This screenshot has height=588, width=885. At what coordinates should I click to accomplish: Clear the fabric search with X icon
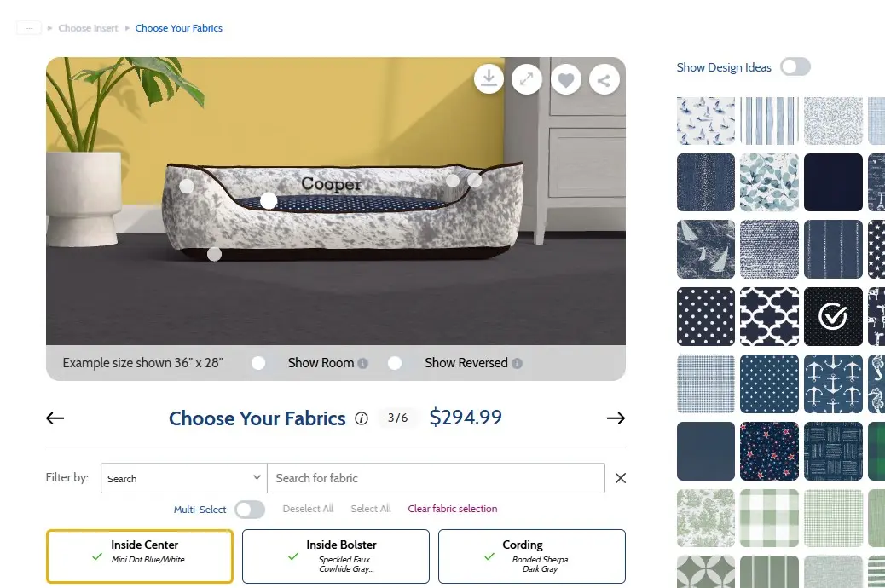621,479
